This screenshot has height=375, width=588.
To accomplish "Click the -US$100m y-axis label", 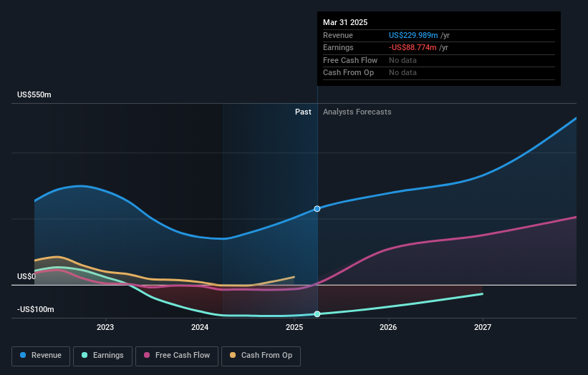I will pos(36,309).
